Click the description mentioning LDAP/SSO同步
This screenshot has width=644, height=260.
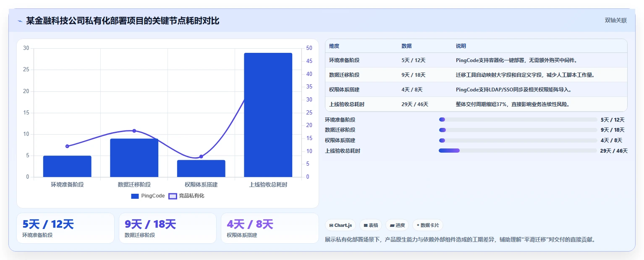point(513,90)
